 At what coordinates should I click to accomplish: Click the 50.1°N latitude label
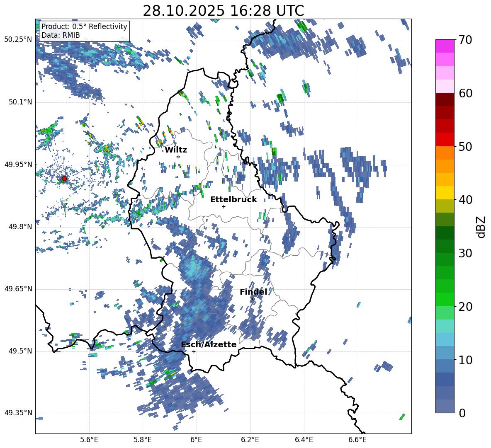(x=20, y=102)
